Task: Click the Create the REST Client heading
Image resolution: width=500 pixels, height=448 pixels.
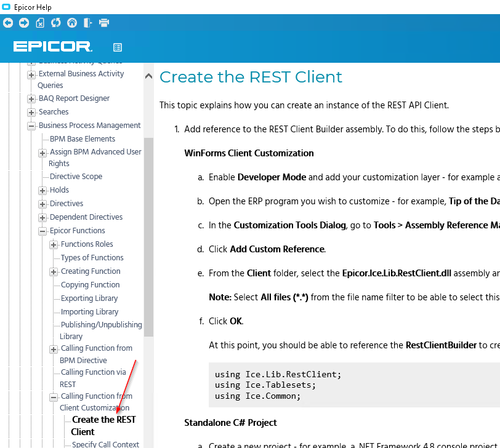Action: coord(251,77)
